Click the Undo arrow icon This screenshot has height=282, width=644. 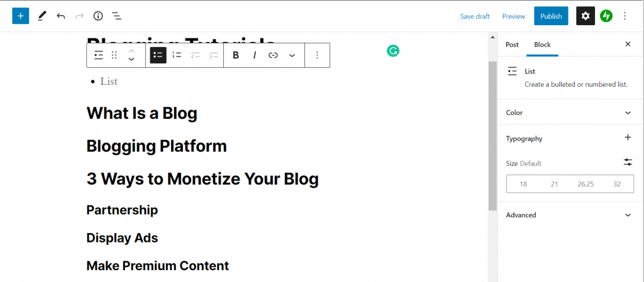[60, 16]
